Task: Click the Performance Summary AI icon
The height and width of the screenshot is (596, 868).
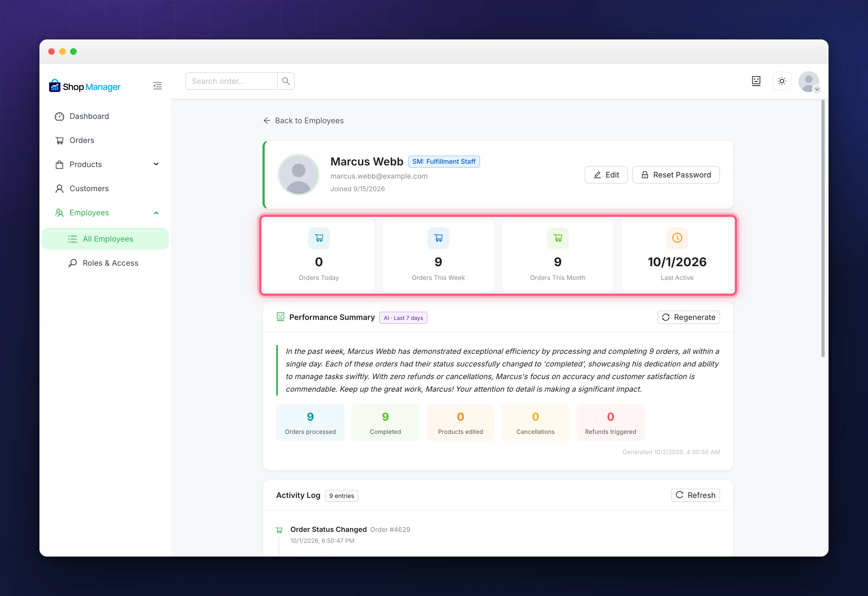Action: click(x=281, y=317)
